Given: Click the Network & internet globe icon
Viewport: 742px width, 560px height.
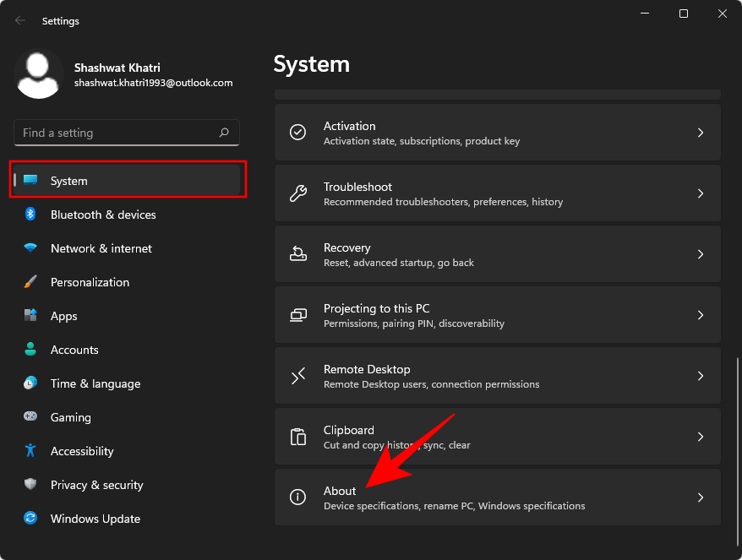Looking at the screenshot, I should click(x=30, y=248).
